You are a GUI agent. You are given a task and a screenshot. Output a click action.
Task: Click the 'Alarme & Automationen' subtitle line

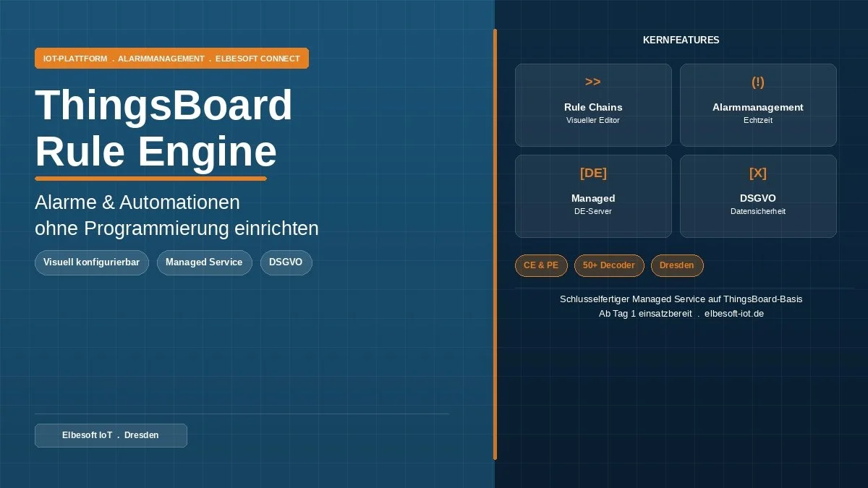click(x=137, y=202)
